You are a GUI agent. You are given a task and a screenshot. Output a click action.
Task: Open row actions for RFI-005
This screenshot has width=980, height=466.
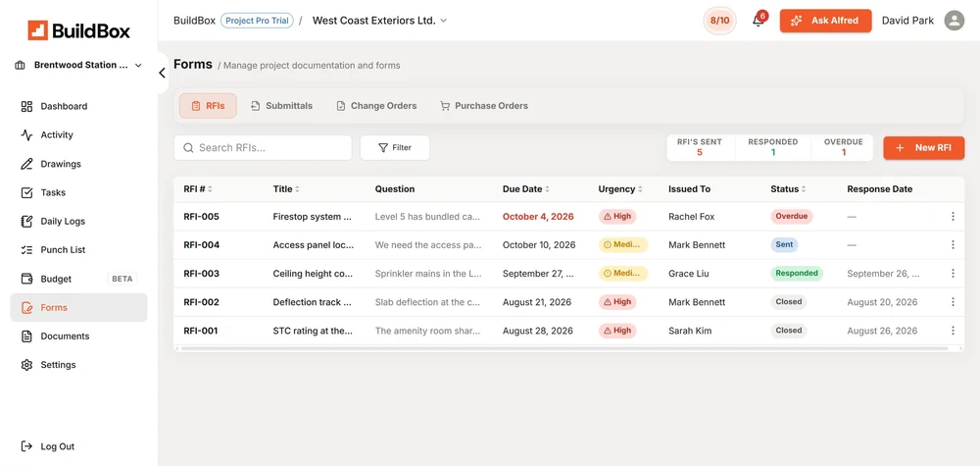[x=953, y=217]
